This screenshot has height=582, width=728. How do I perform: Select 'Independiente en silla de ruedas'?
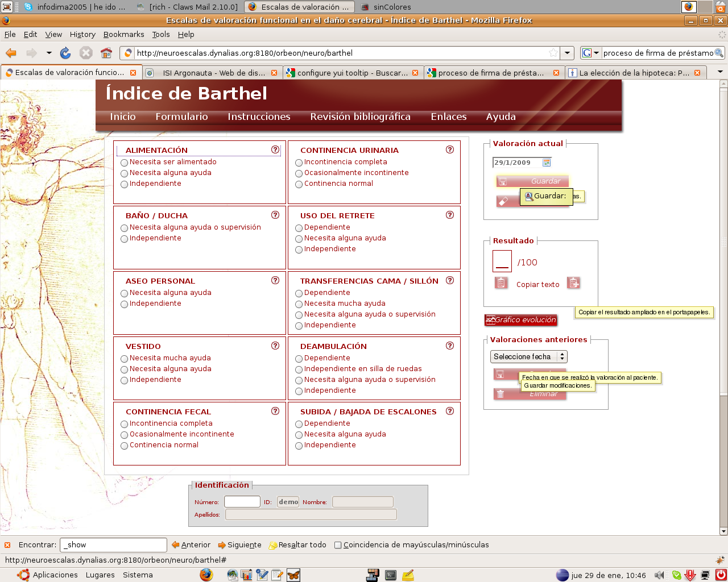point(299,369)
